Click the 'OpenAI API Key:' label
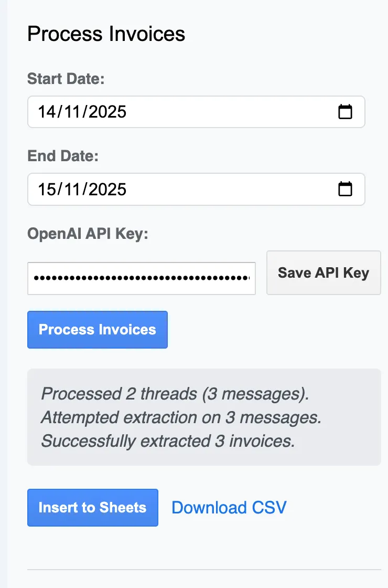 [x=88, y=234]
